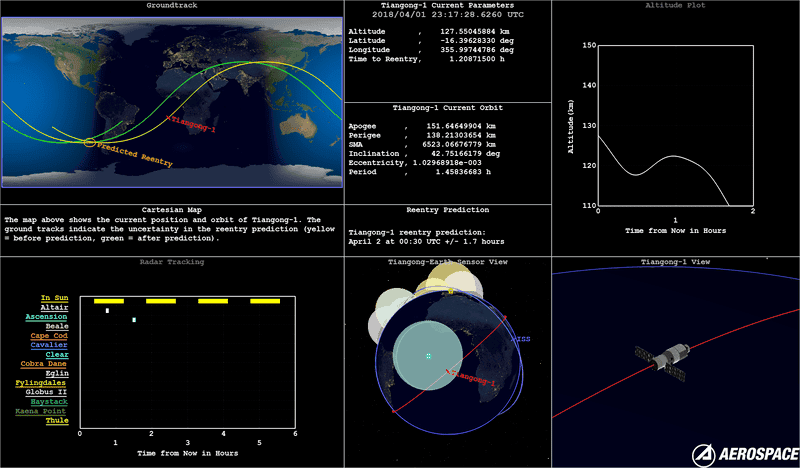Click Australia on the groundtrack map
Viewport: 800px width, 468px height.
[299, 126]
